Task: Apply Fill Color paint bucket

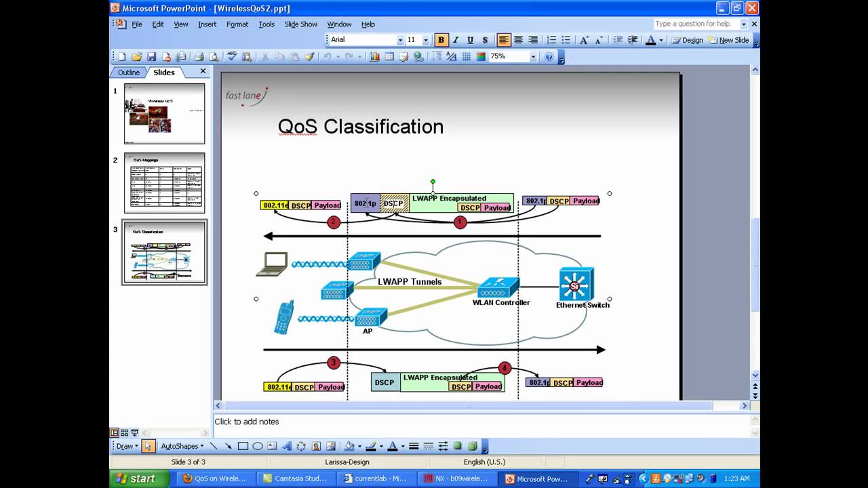Action: point(349,446)
